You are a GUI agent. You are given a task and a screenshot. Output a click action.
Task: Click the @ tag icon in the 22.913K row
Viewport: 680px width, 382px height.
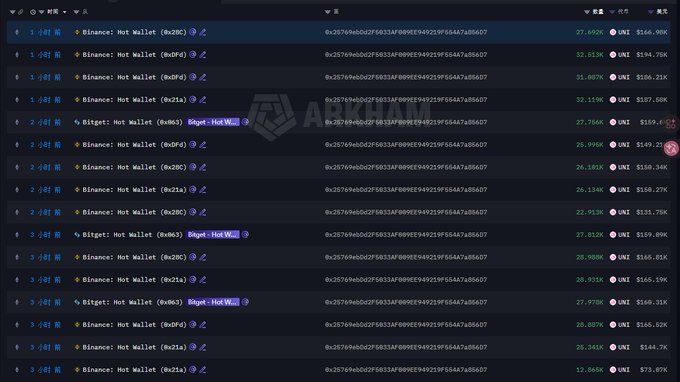(x=193, y=212)
